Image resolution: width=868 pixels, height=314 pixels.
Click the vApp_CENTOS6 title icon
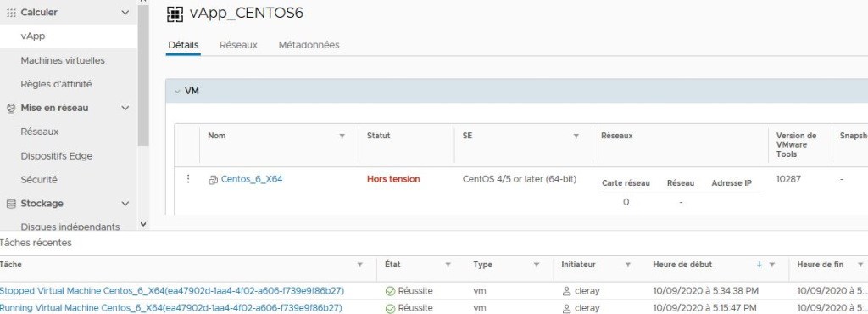pyautogui.click(x=175, y=14)
